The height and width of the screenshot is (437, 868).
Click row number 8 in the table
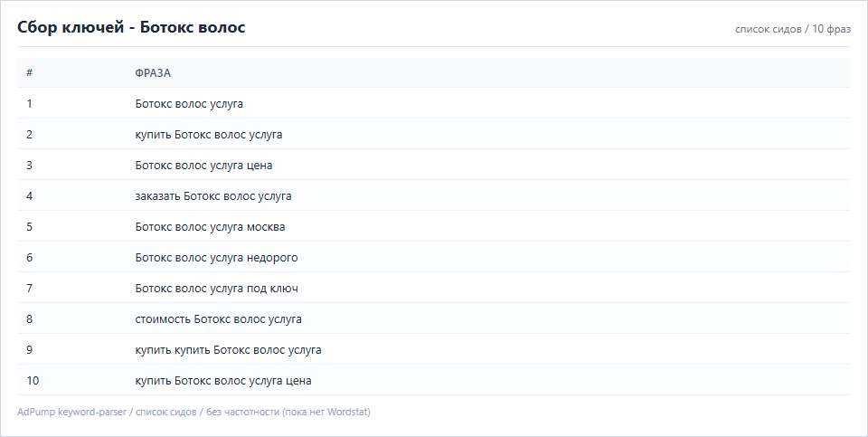[x=29, y=319]
